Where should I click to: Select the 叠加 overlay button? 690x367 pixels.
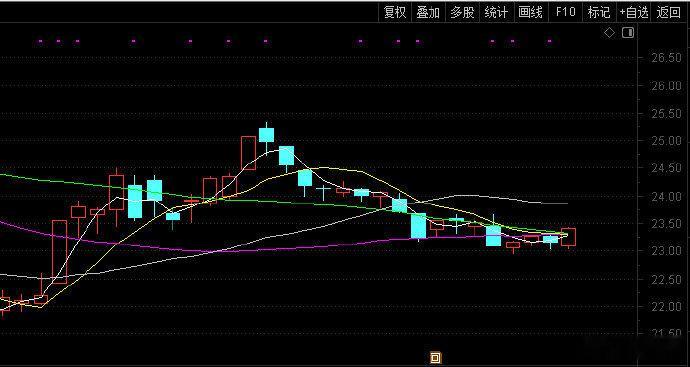coord(428,12)
